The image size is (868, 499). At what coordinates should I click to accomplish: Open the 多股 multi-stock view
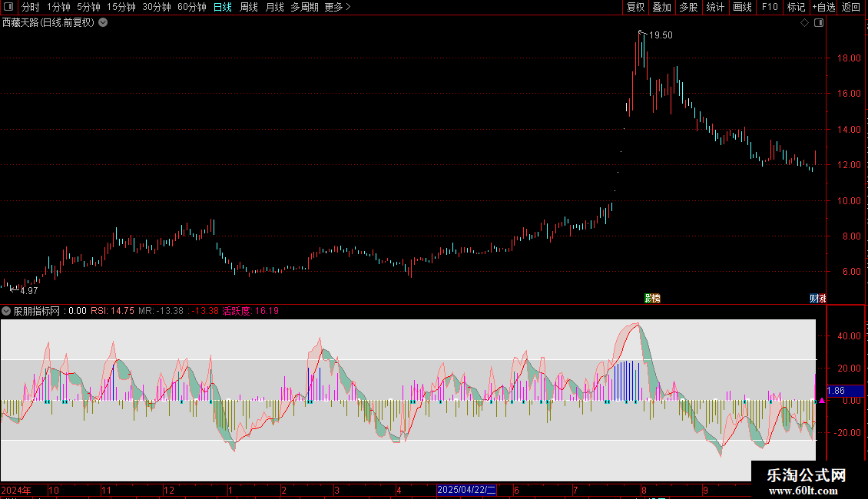point(688,7)
